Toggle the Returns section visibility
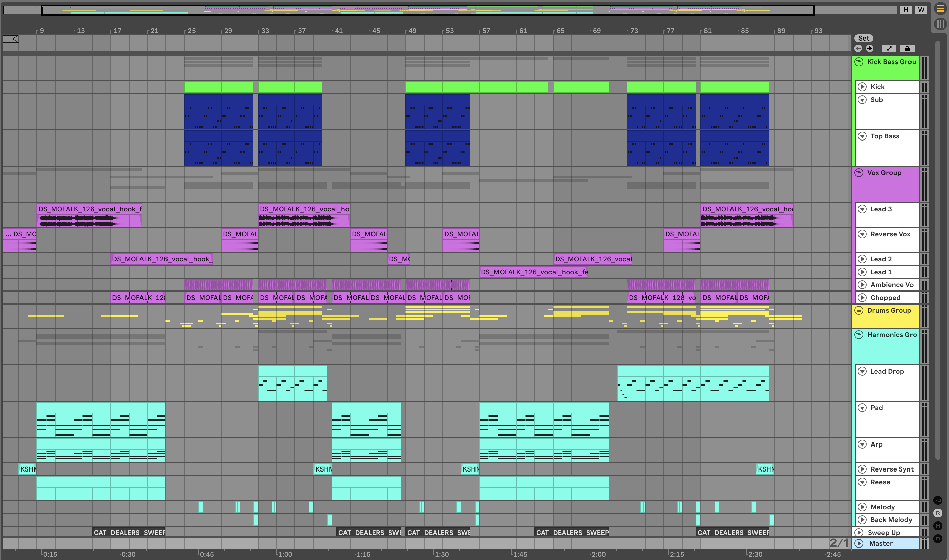 (x=938, y=513)
